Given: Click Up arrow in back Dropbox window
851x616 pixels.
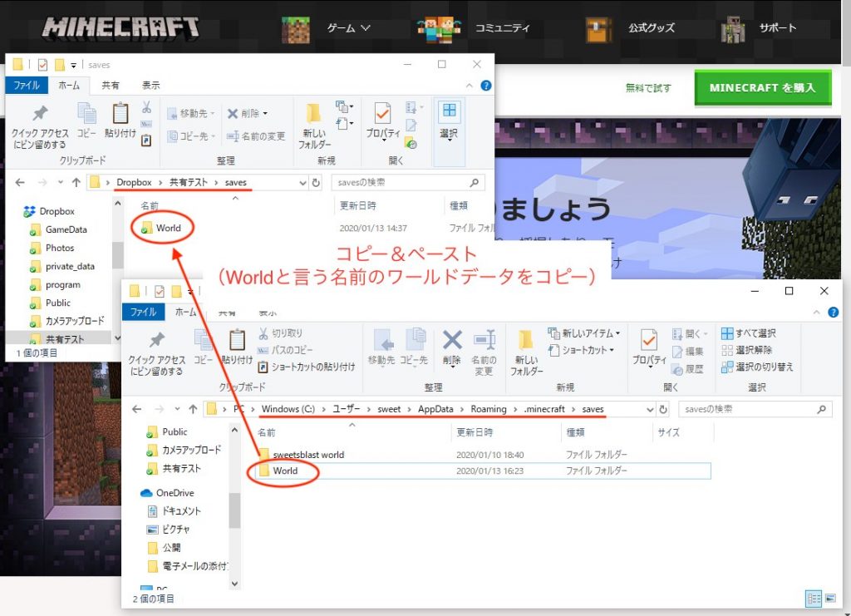Looking at the screenshot, I should tap(76, 182).
